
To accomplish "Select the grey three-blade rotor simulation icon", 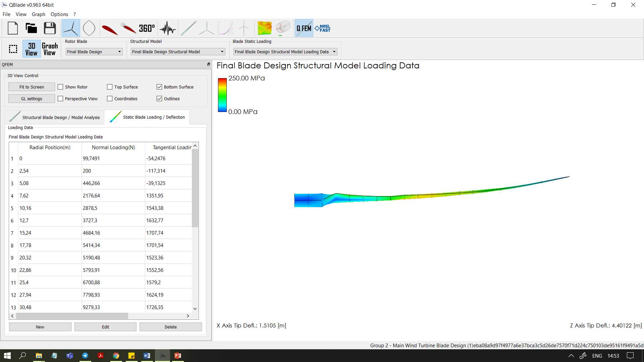I will click(x=207, y=28).
